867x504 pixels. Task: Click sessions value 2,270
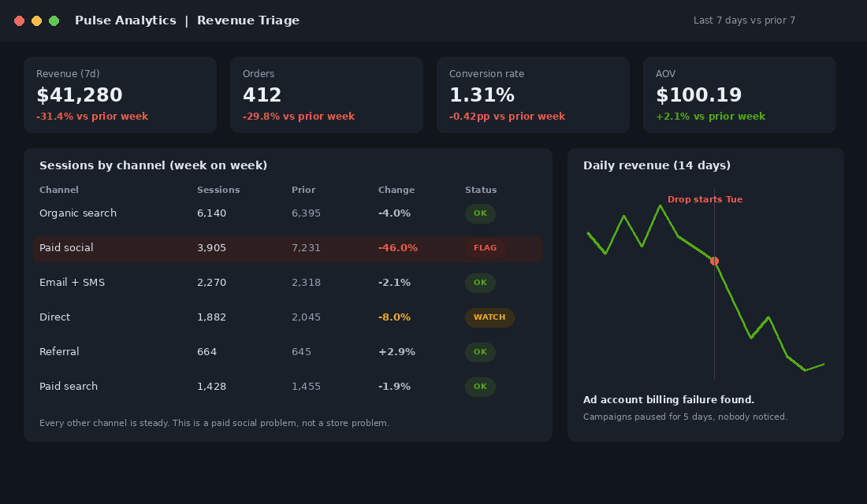click(212, 283)
